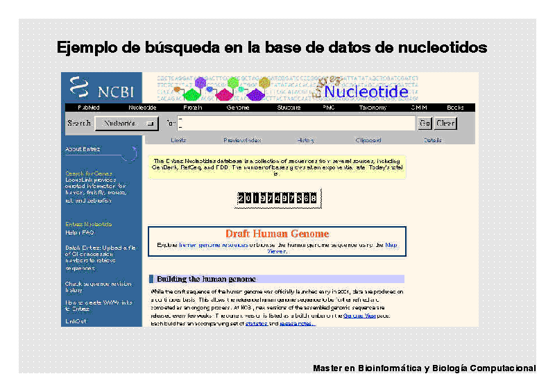Open the Help | FAQ sidebar link

coord(79,233)
